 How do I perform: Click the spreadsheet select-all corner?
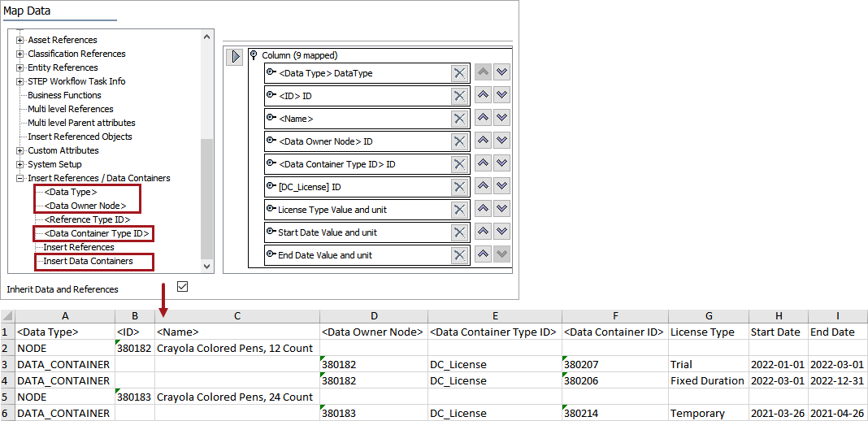click(x=7, y=316)
